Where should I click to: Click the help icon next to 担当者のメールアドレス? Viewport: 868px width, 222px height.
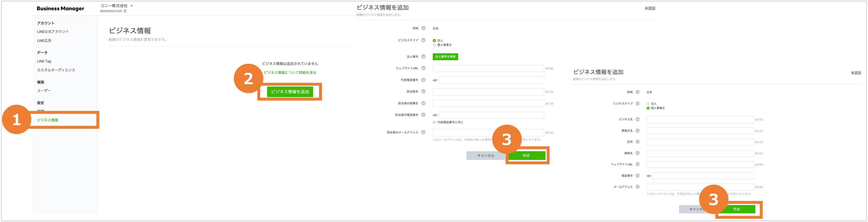423,132
